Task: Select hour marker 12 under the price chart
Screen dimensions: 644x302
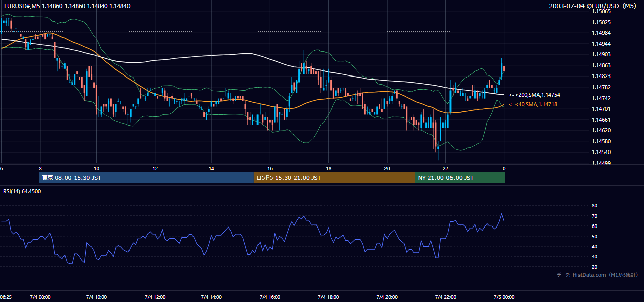Action: point(155,169)
